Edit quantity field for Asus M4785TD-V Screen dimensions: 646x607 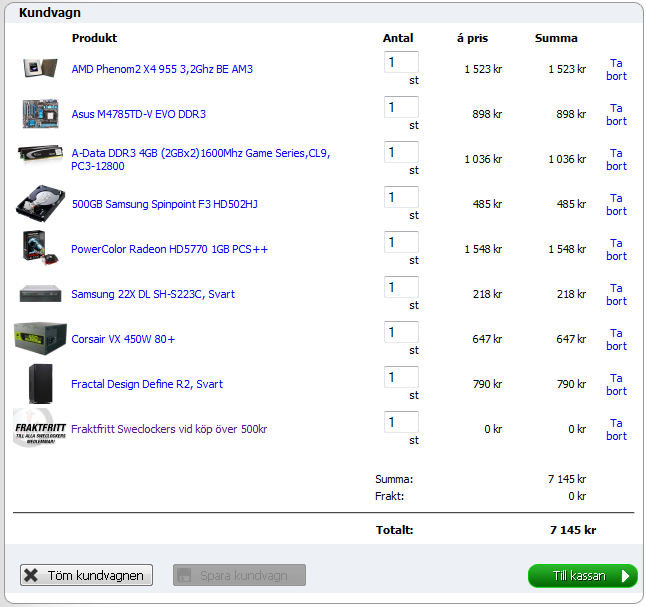click(x=401, y=107)
